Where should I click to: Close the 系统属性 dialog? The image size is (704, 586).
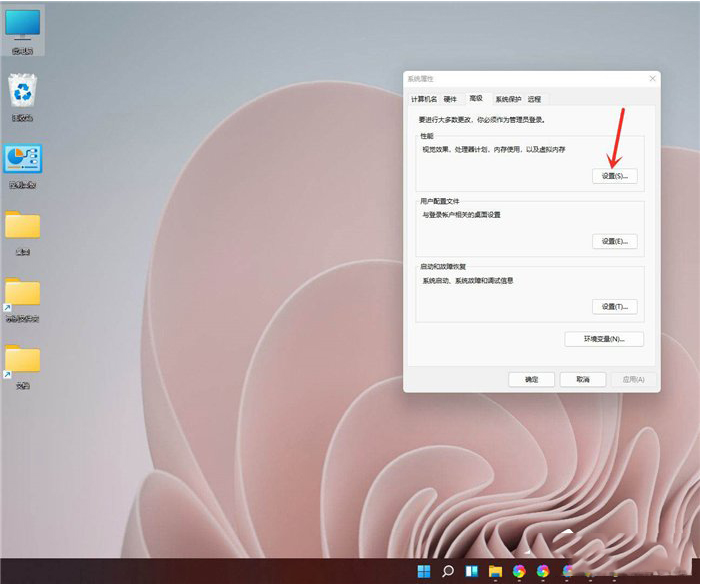pyautogui.click(x=652, y=79)
